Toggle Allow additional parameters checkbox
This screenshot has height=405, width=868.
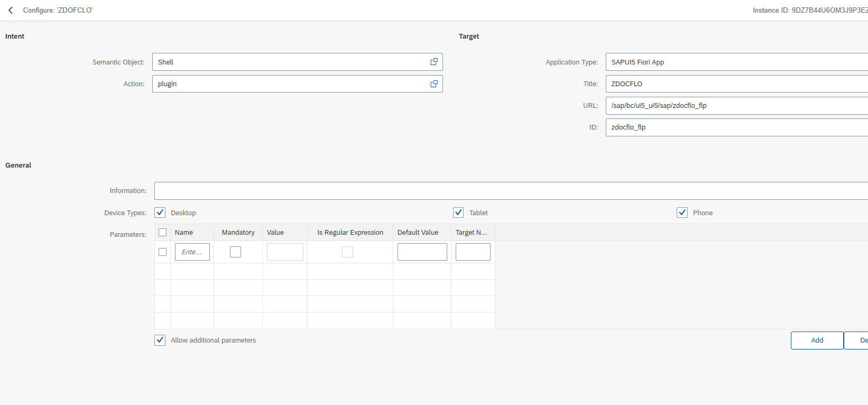pyautogui.click(x=160, y=340)
